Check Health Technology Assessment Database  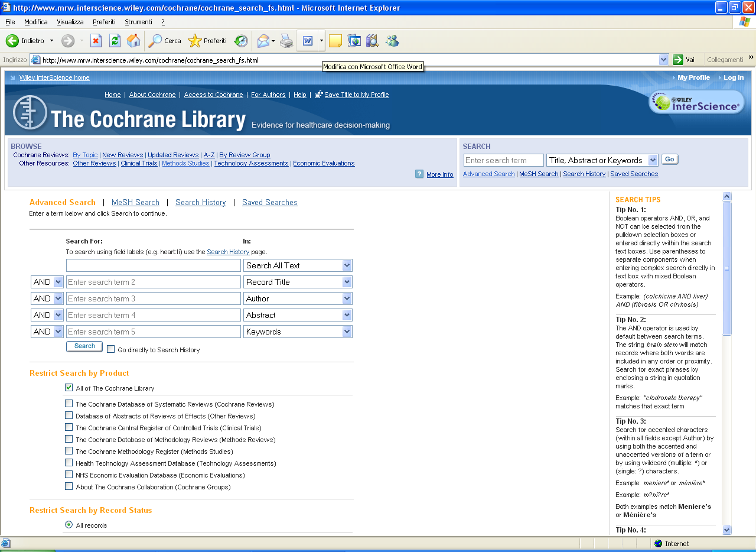pyautogui.click(x=69, y=463)
